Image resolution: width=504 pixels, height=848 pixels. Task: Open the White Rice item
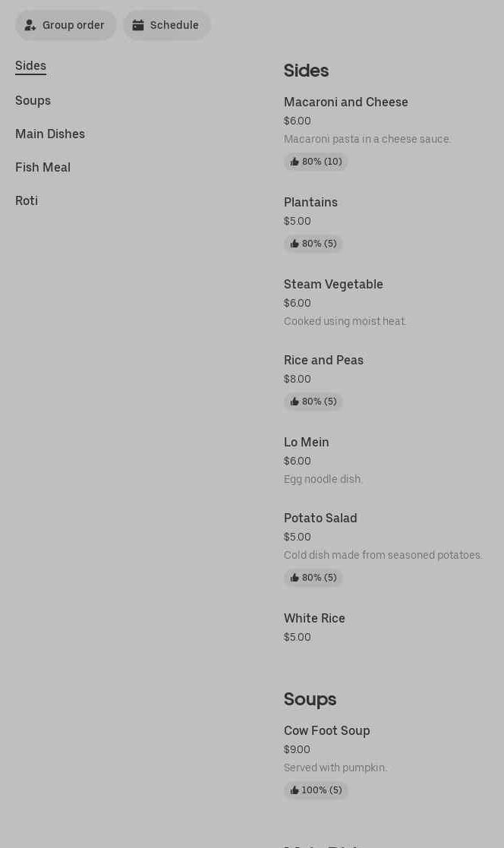pyautogui.click(x=314, y=619)
